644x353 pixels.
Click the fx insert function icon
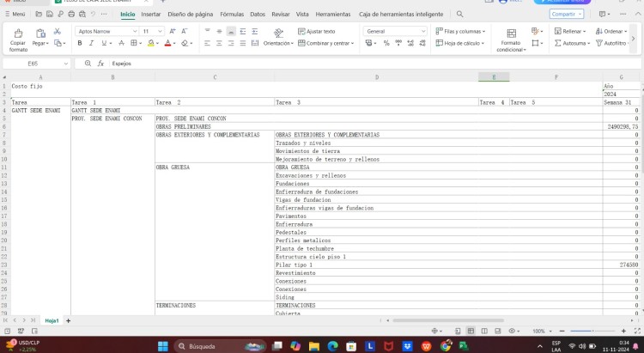100,64
